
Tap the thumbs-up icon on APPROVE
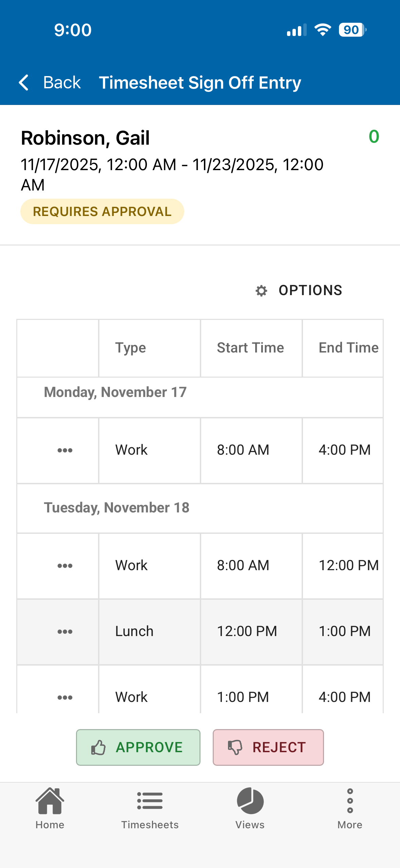click(x=98, y=747)
